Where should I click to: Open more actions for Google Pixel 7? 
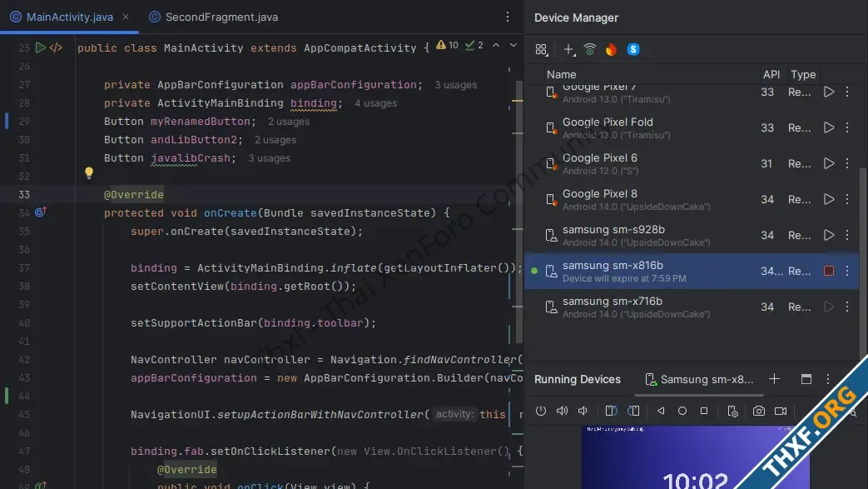[x=847, y=92]
